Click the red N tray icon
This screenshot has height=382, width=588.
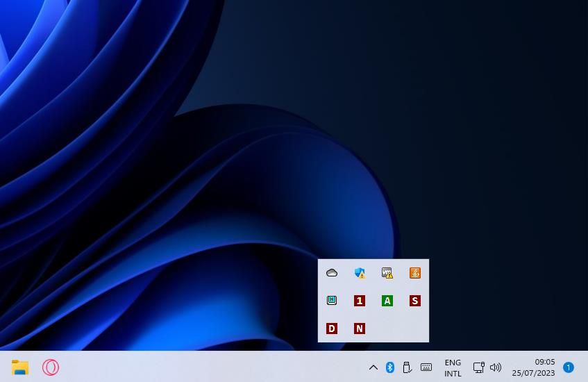pos(359,329)
